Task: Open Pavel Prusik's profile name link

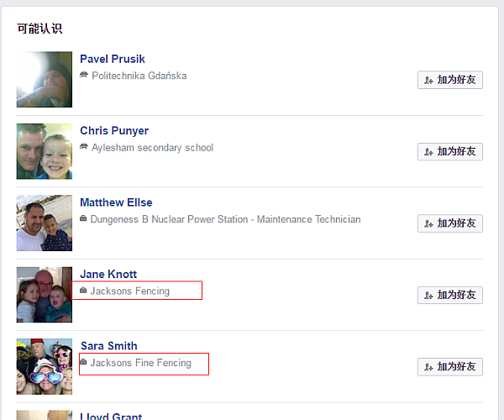Action: 113,59
